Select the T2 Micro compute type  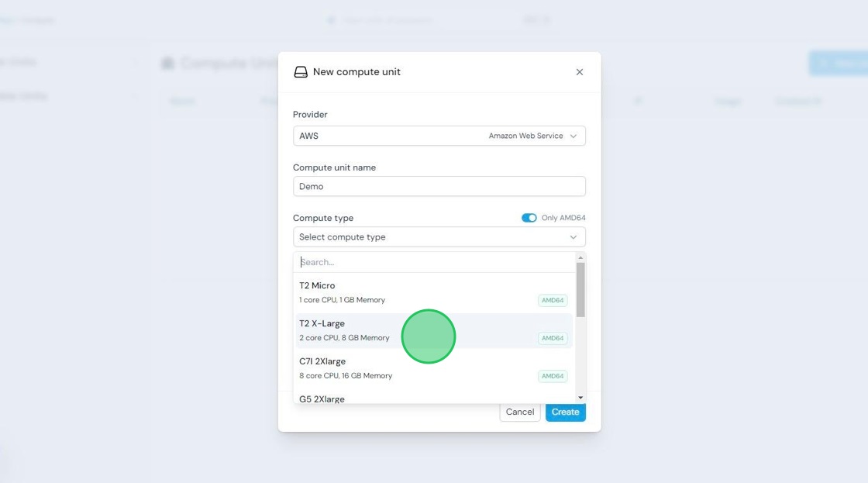point(434,292)
